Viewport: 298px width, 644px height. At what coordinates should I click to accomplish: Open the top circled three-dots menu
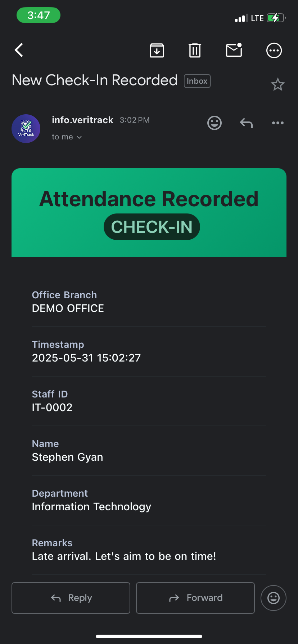point(274,50)
